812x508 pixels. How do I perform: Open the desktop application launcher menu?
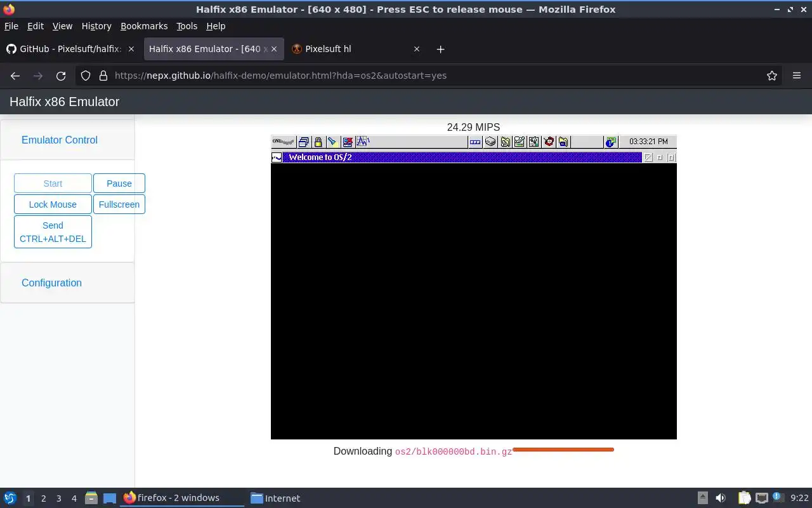[x=10, y=498]
